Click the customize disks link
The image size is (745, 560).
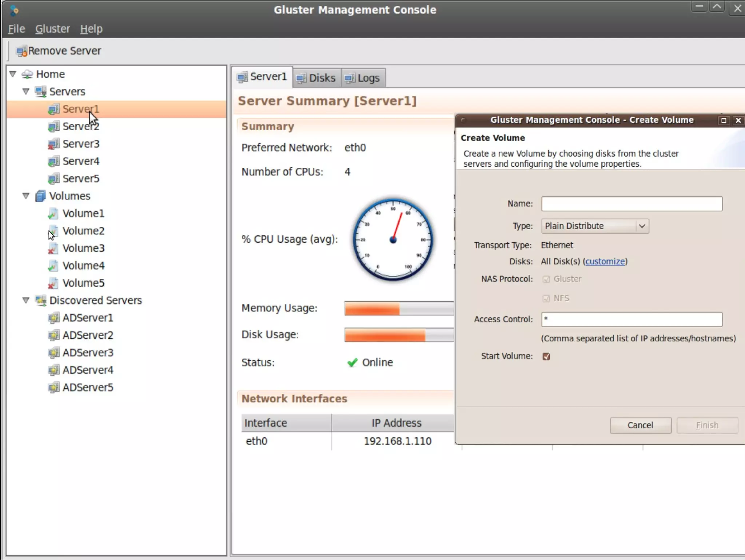[605, 262]
